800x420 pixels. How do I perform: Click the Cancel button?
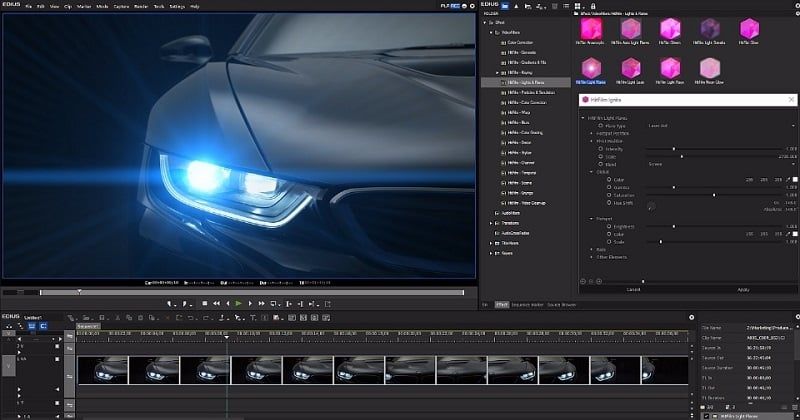pos(633,289)
